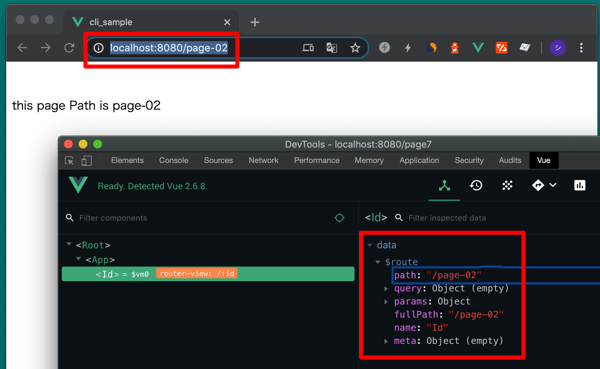This screenshot has width=600, height=369.
Task: Click the gray lightning circle extension
Action: tap(385, 47)
